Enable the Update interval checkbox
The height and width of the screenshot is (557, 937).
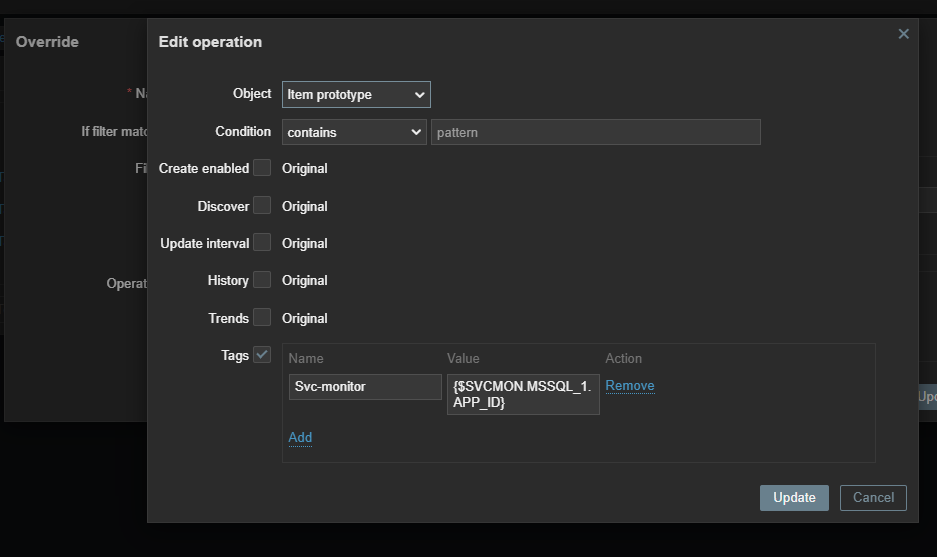(x=262, y=243)
